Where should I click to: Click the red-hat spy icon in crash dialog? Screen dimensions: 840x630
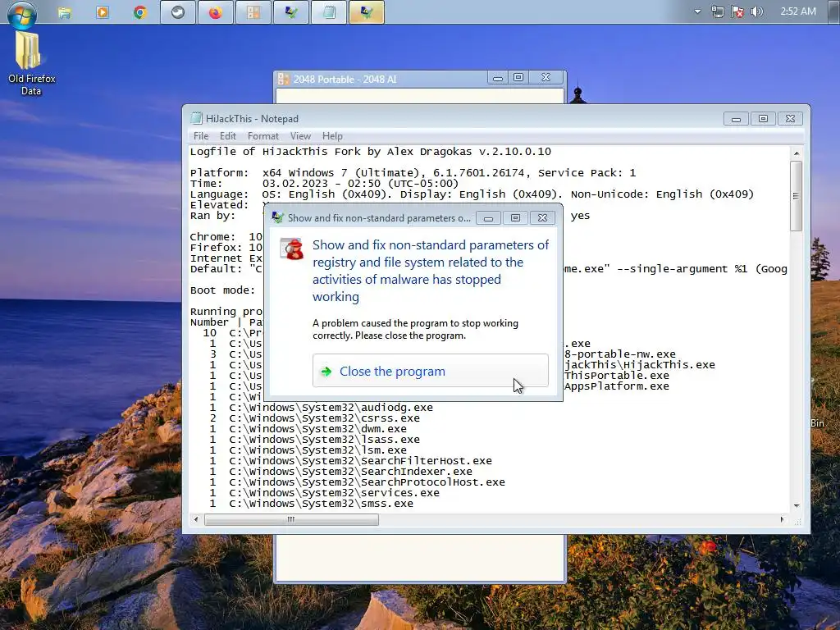292,249
